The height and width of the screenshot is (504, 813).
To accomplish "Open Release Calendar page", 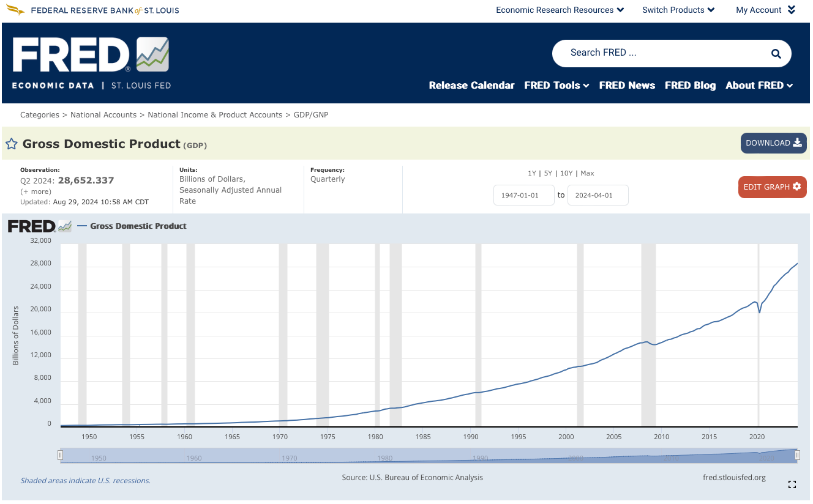I will 471,86.
